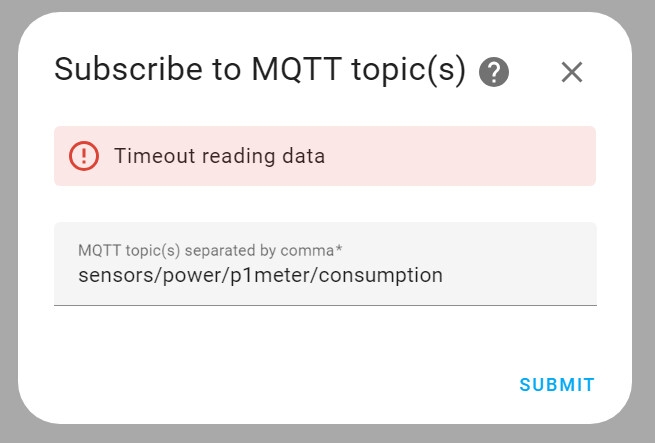
Task: Click the sensors/power/p1meter/consumption topic text
Action: pos(260,275)
